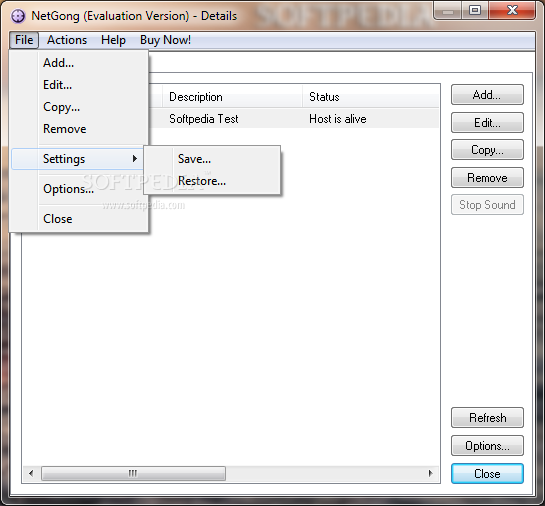Choose Edit... from the File menu
The width and height of the screenshot is (545, 506).
click(79, 85)
